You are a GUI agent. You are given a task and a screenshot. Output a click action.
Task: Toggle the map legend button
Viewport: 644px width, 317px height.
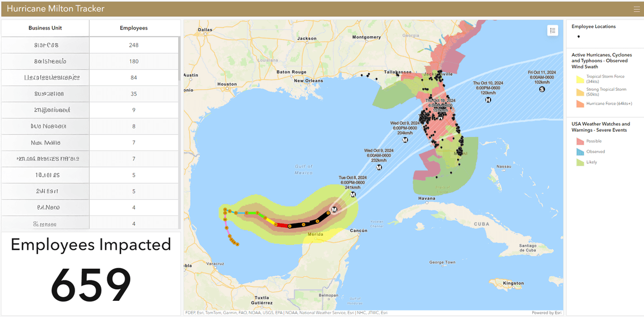(553, 31)
